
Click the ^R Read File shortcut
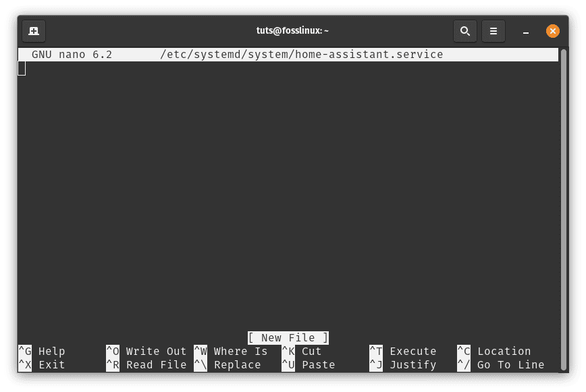[146, 365]
